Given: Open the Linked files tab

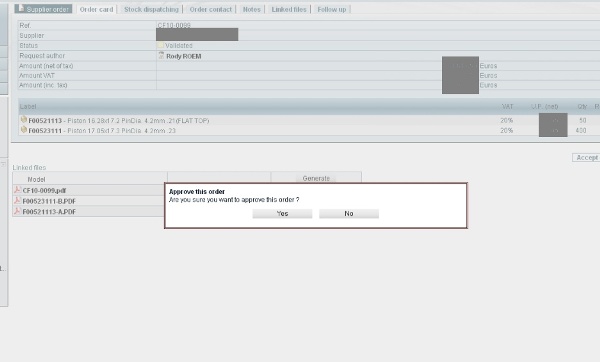Looking at the screenshot, I should click(x=289, y=9).
